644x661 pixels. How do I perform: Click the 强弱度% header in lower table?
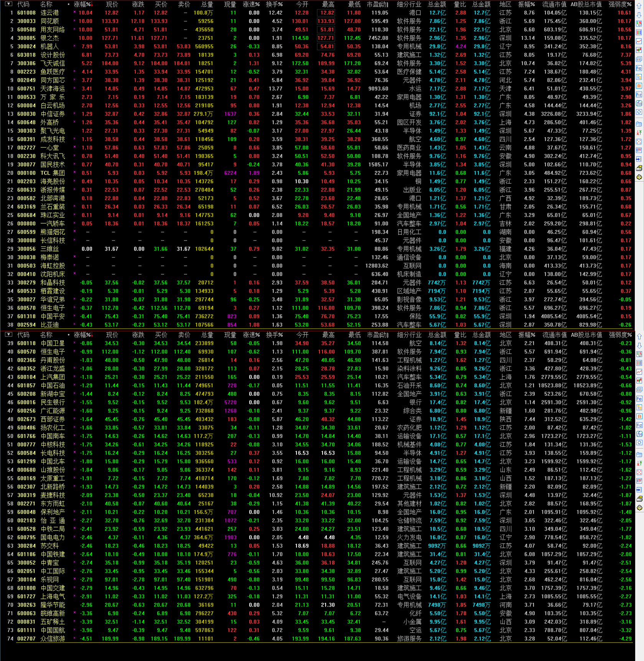620,335
